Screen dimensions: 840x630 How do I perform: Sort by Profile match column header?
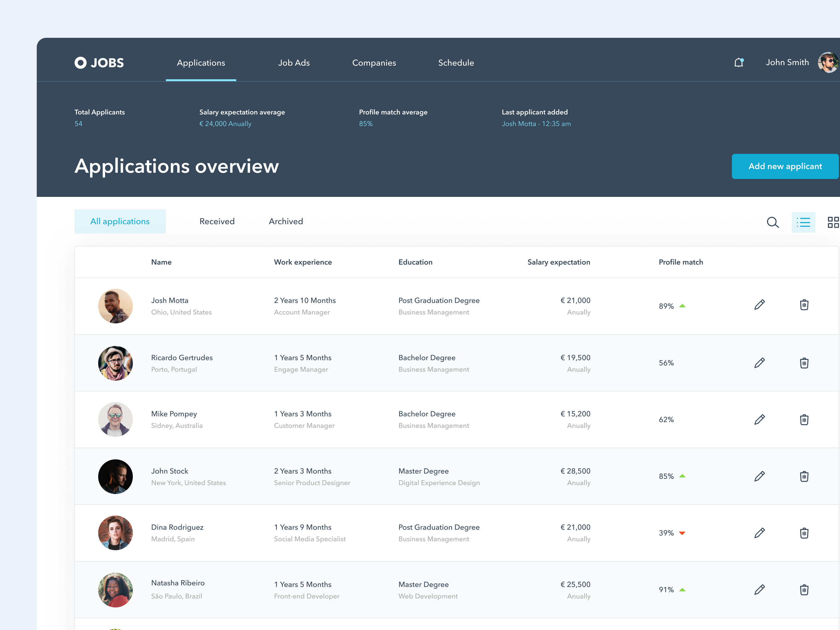680,262
